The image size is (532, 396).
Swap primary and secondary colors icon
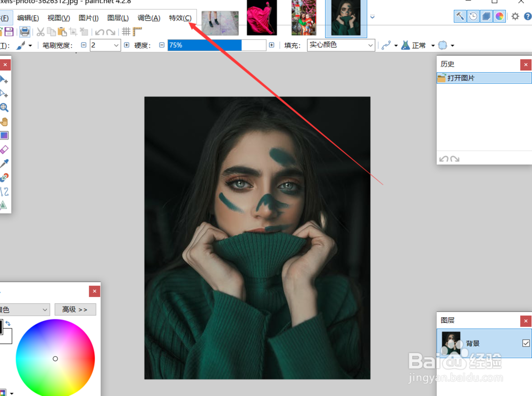click(x=8, y=324)
